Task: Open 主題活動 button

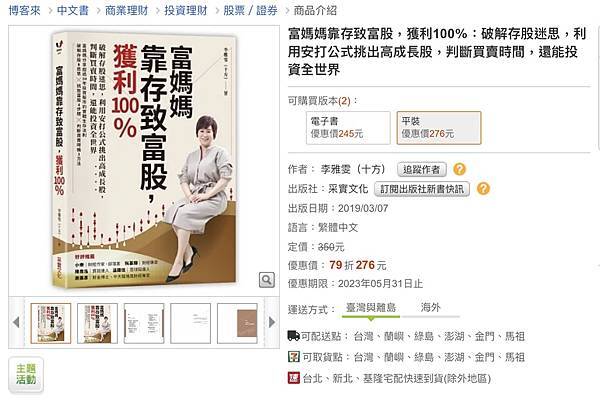Action: [x=26, y=374]
